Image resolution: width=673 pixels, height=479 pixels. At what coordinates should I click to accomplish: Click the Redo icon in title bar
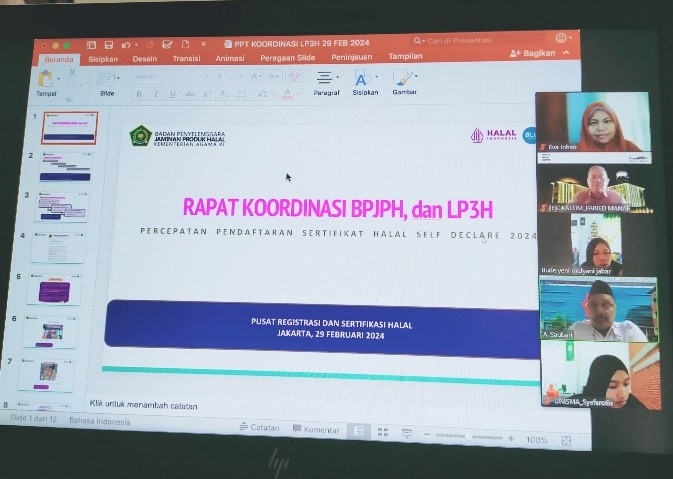coord(150,45)
